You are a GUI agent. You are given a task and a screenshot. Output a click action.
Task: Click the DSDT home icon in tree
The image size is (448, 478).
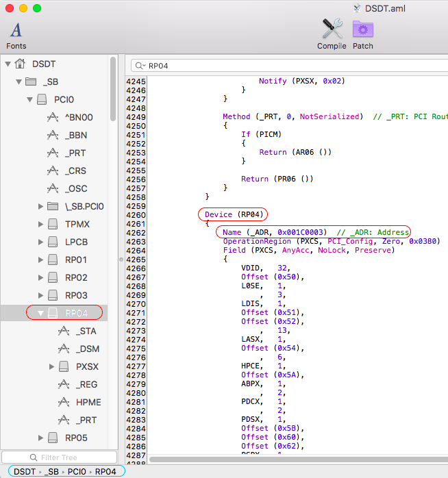[20, 64]
